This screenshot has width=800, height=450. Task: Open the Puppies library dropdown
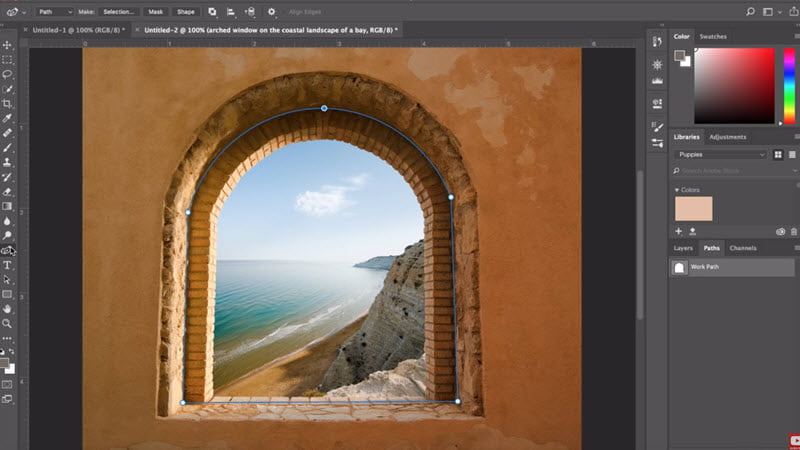[721, 155]
